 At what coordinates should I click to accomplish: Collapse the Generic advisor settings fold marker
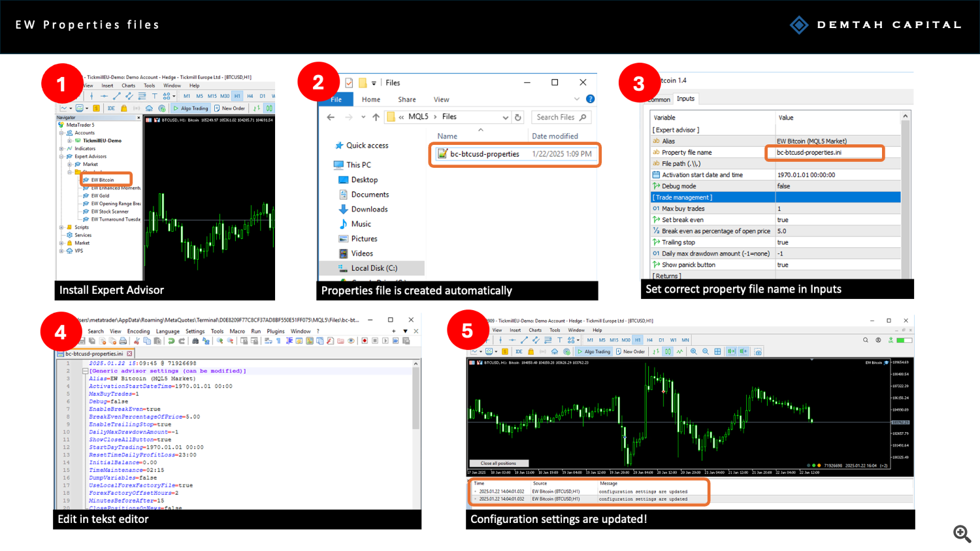pos(85,371)
